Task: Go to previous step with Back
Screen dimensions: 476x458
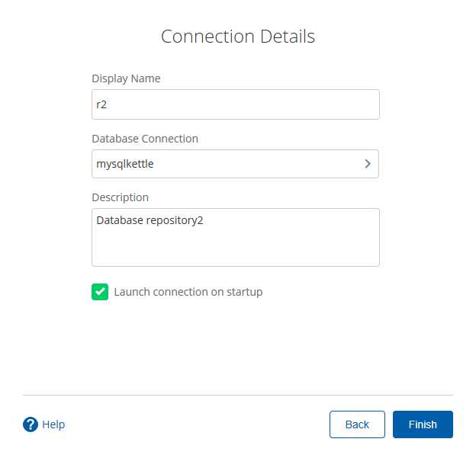Action: click(x=357, y=424)
